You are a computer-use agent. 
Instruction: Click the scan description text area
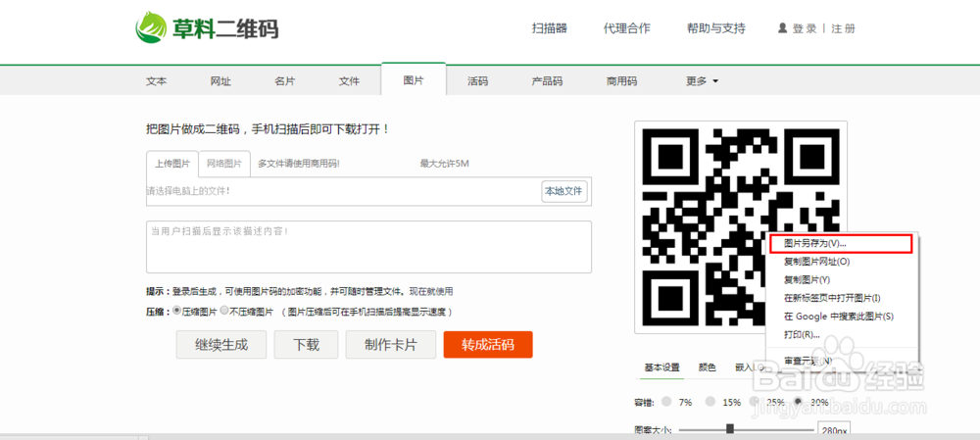[368, 247]
